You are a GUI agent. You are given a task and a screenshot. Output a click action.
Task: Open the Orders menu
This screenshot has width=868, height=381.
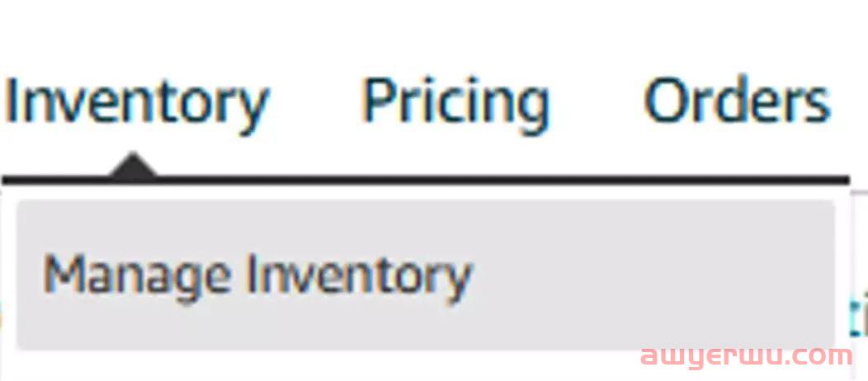point(737,103)
